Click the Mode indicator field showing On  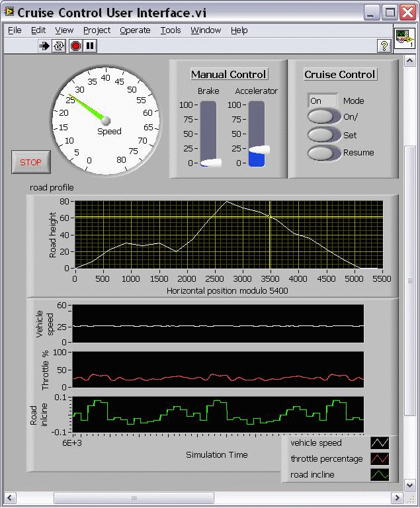pos(323,101)
